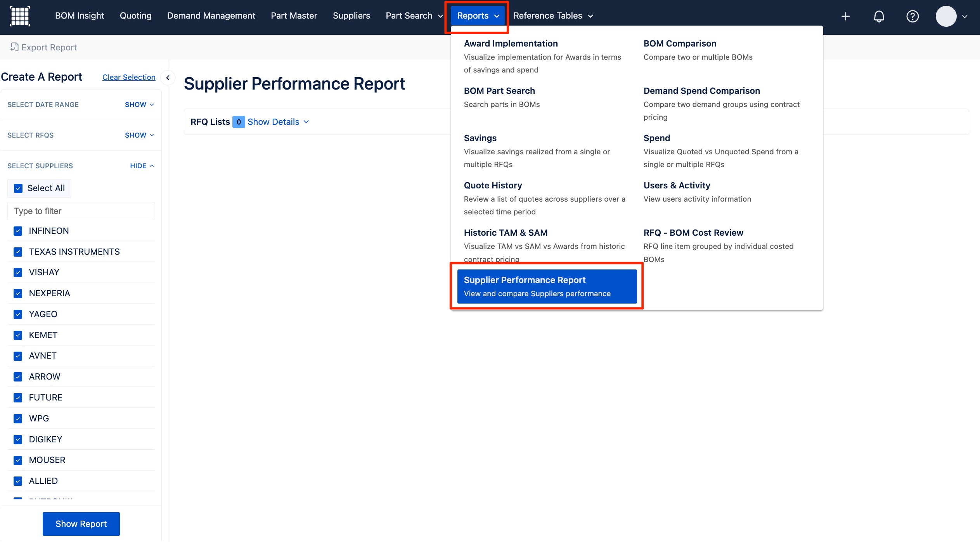Screen dimensions: 980x542
Task: Select Savings report
Action: pyautogui.click(x=547, y=151)
